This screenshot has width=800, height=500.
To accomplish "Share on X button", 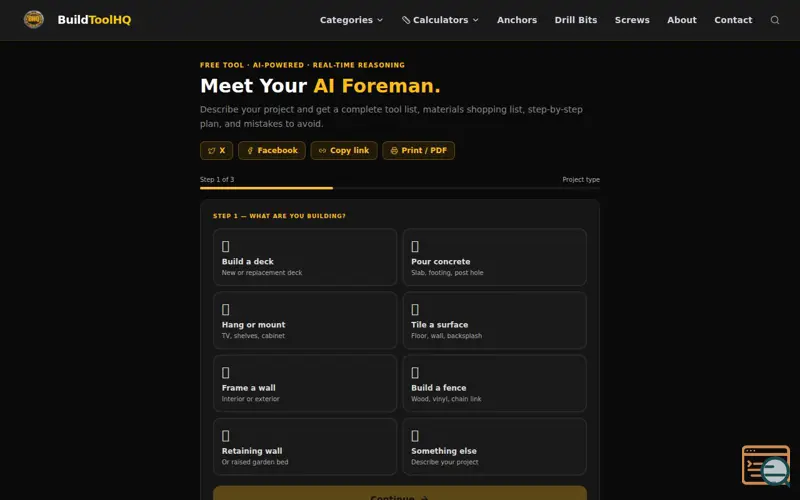I will point(216,151).
